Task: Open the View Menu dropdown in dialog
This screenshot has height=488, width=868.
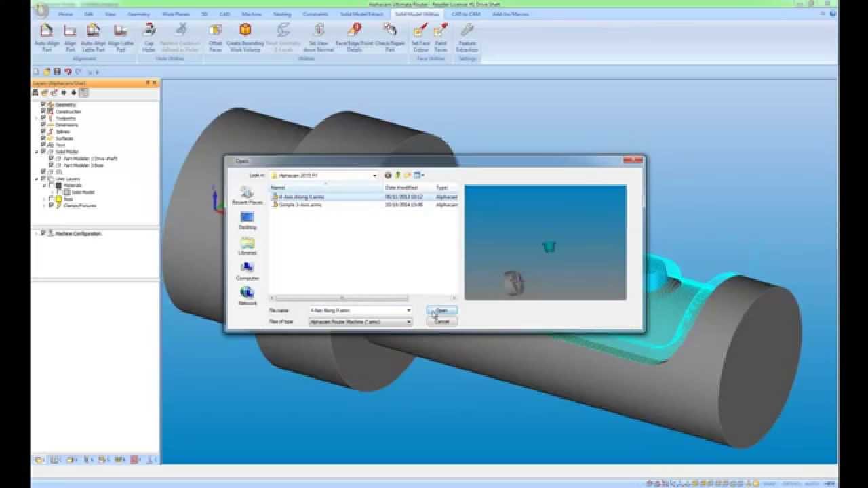Action: tap(419, 175)
